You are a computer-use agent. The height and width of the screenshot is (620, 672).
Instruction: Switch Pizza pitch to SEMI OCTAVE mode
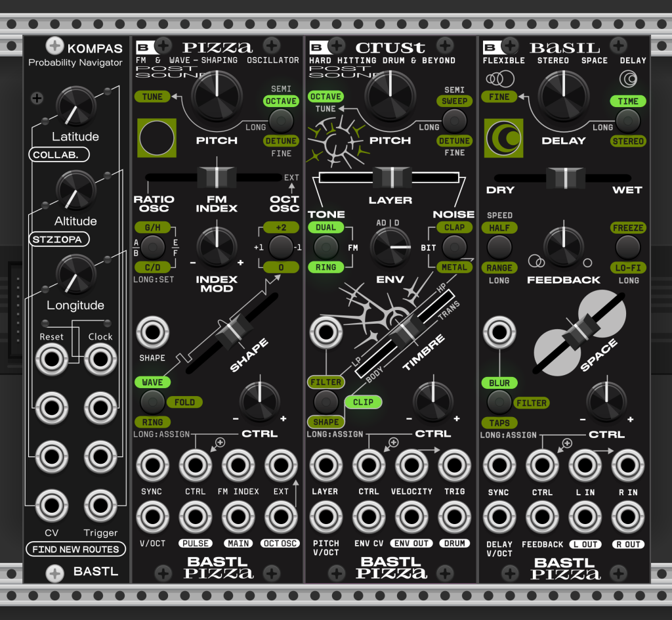[281, 101]
